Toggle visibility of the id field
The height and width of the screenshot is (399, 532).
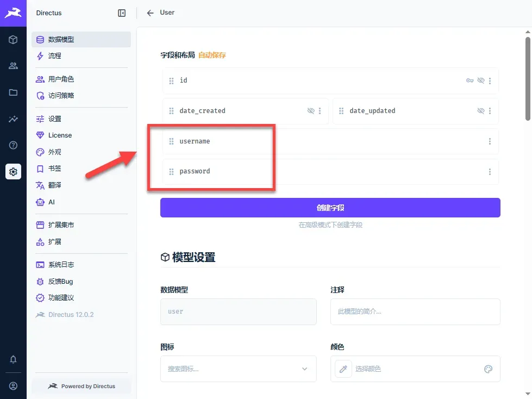click(x=481, y=80)
